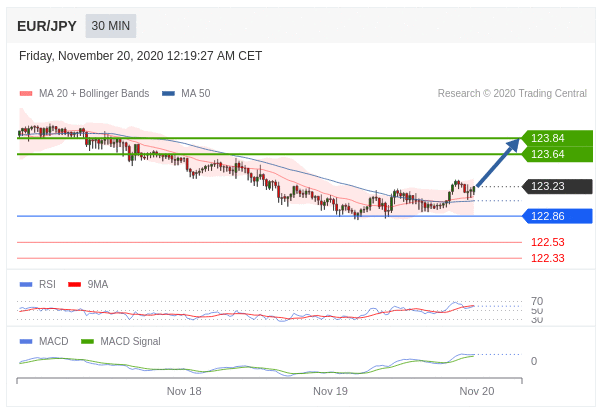Toggle the MA 50 legend label
598x412 pixels.
(196, 93)
